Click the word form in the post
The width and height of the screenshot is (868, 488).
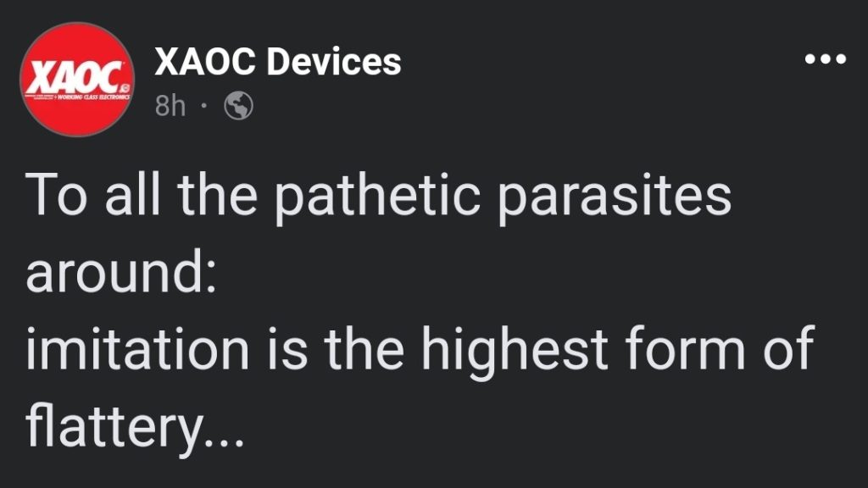[x=685, y=348]
